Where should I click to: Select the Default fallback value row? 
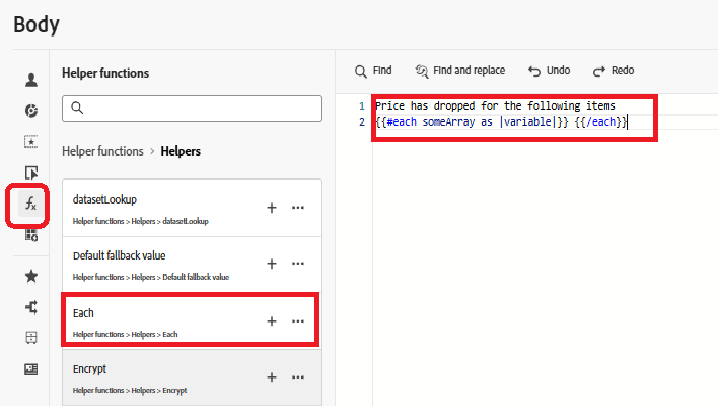192,265
